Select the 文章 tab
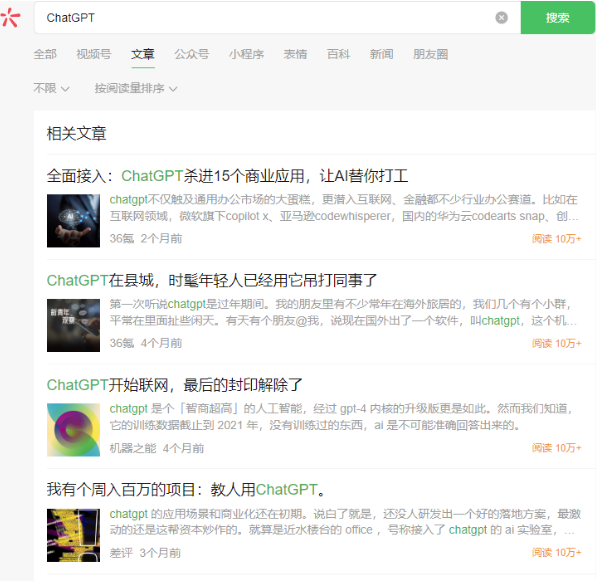This screenshot has height=581, width=596. click(143, 54)
